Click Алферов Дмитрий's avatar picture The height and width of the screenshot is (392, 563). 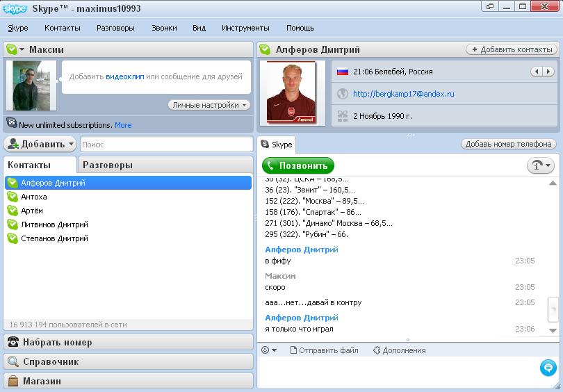tap(292, 93)
